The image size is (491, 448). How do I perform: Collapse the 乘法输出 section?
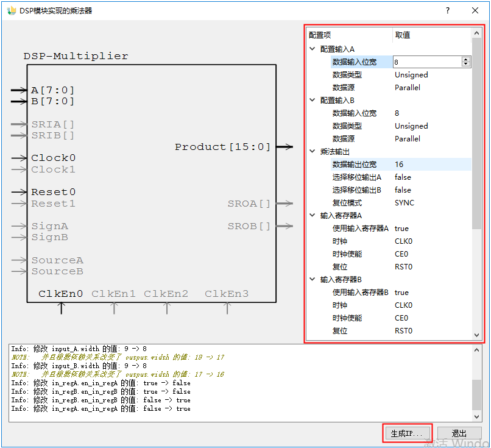click(x=313, y=151)
